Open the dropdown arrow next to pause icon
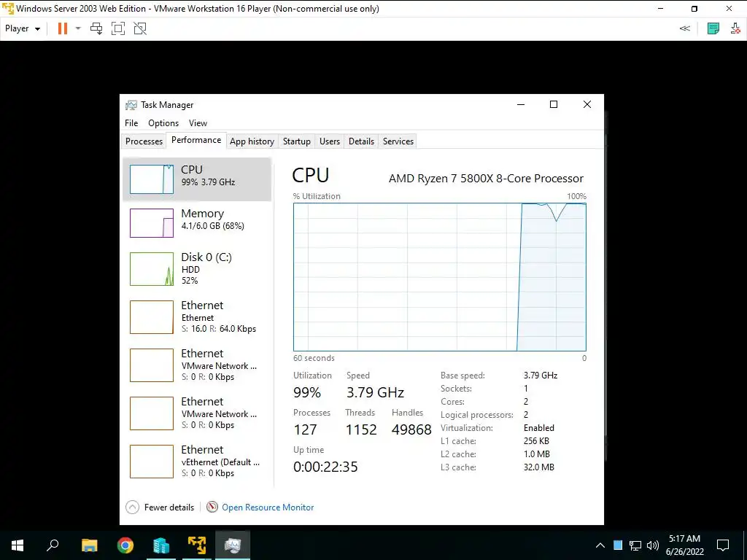The height and width of the screenshot is (560, 747). [78, 28]
